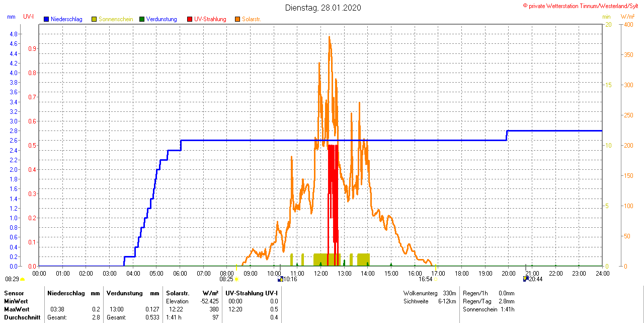Select the Verdunstung legend label
The image size is (644, 323).
pos(162,19)
